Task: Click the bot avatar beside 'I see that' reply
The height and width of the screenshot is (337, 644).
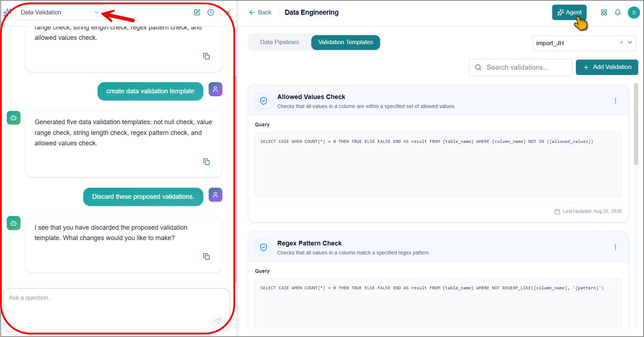Action: 14,223
